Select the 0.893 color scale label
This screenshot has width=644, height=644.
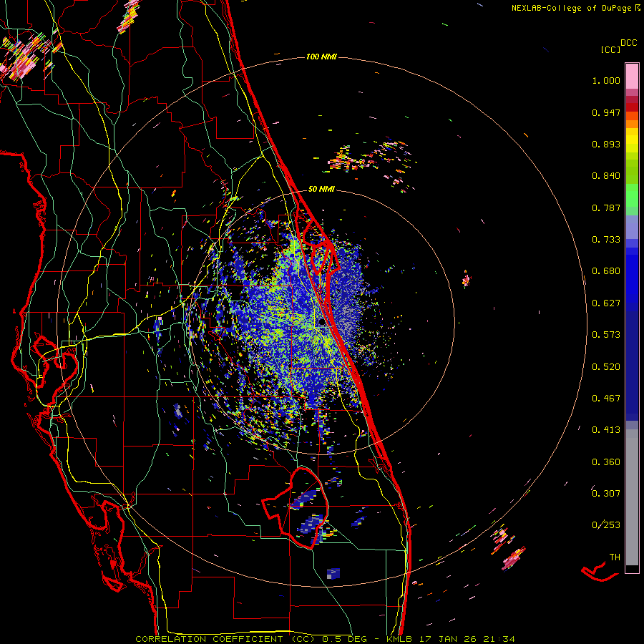(606, 144)
